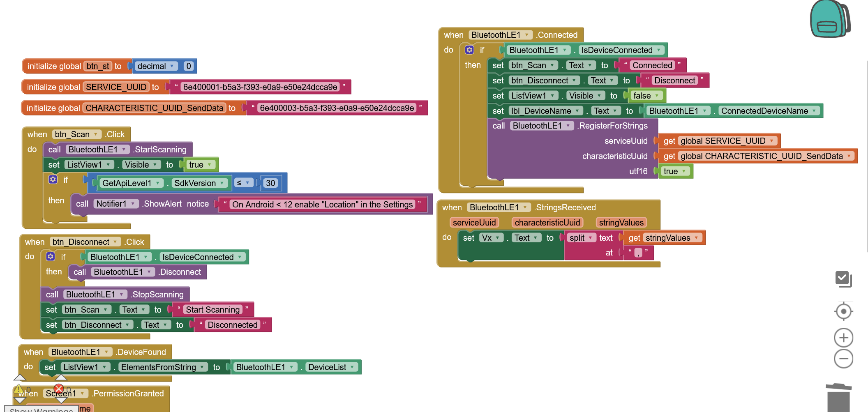Edit the number 30 field

pos(270,183)
